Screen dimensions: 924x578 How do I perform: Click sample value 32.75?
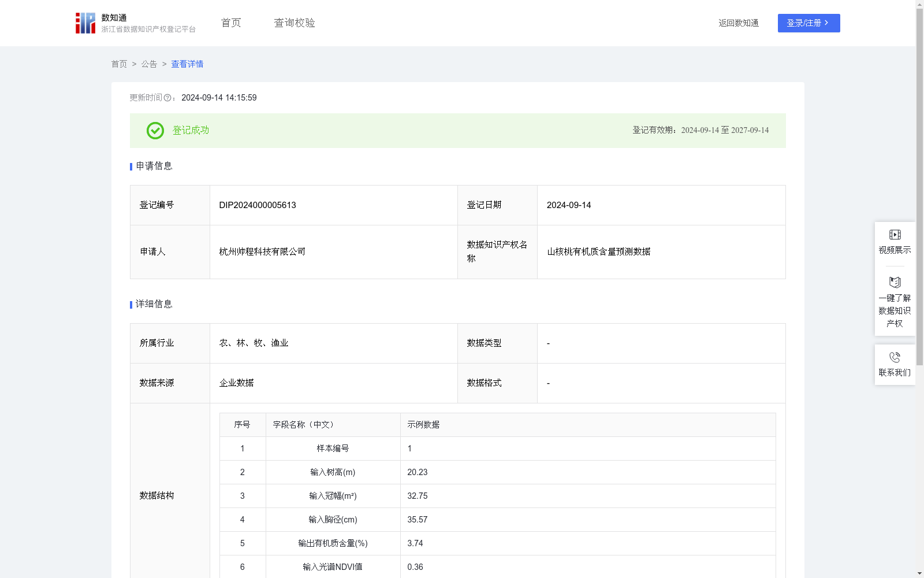tap(418, 496)
